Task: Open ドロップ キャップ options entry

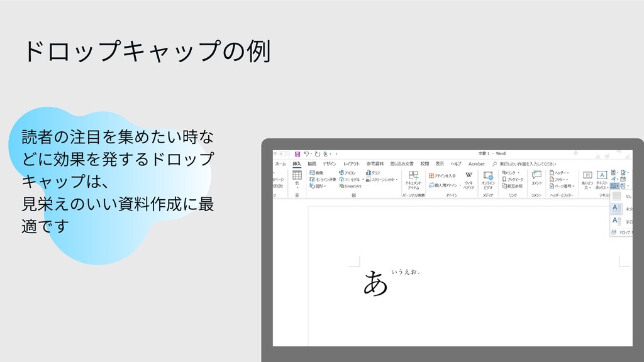Action: tap(621, 233)
